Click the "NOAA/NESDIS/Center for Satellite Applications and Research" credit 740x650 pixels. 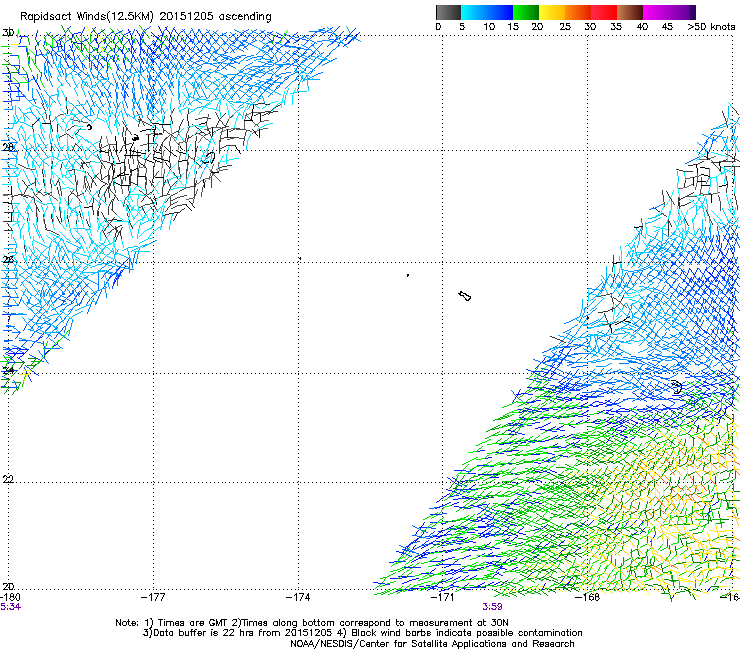click(432, 644)
